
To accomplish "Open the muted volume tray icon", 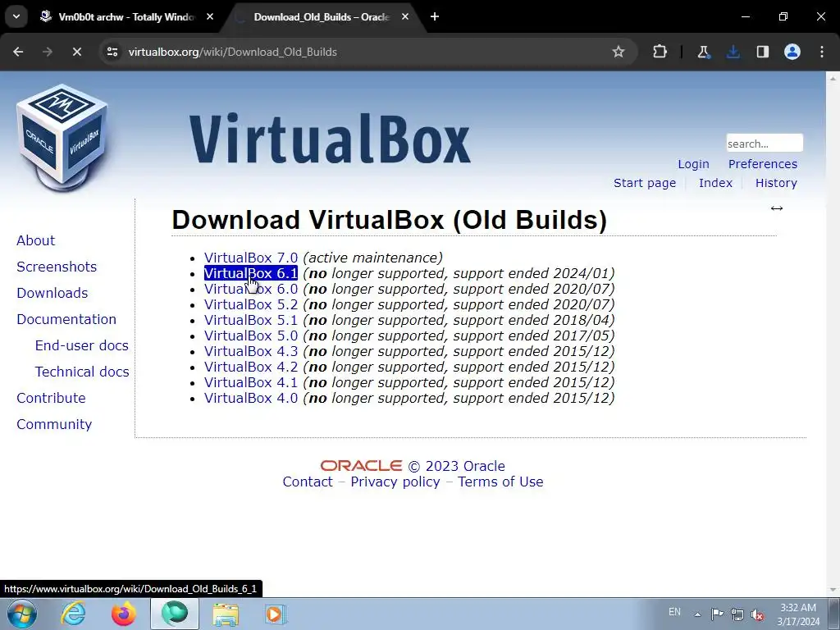I will pyautogui.click(x=757, y=614).
